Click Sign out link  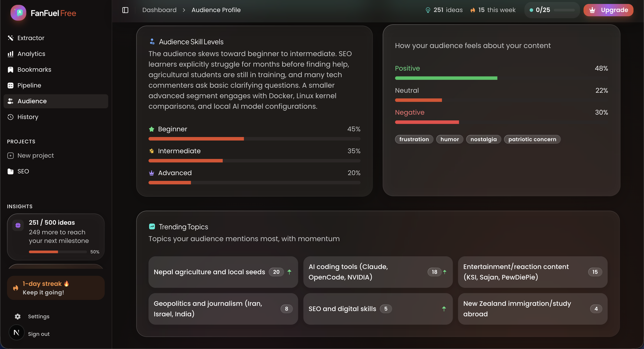click(39, 334)
